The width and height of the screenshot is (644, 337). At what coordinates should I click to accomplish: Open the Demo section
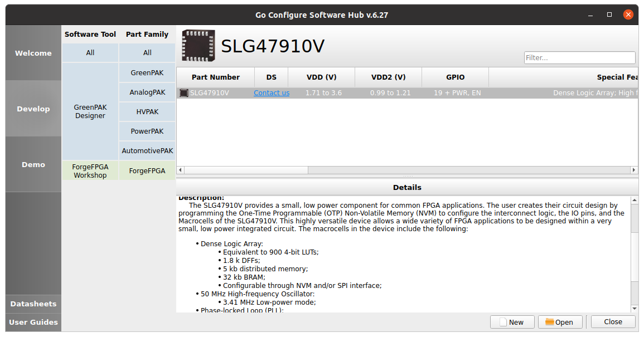tap(33, 164)
